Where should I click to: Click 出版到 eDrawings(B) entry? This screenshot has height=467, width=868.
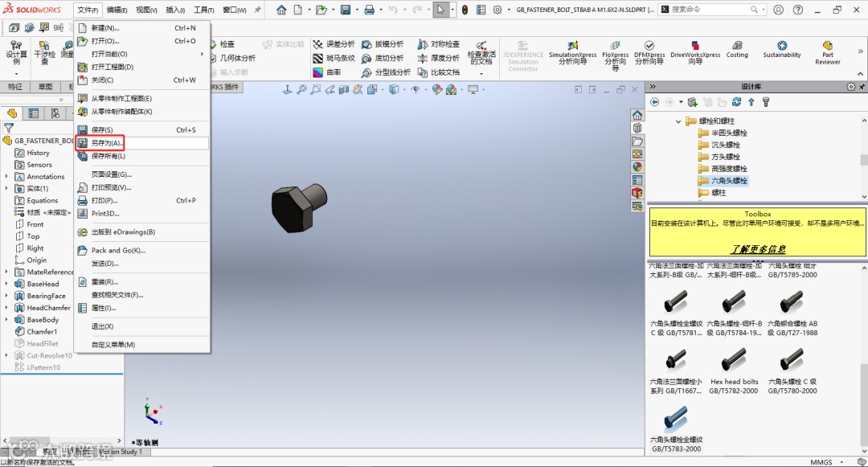click(142, 231)
